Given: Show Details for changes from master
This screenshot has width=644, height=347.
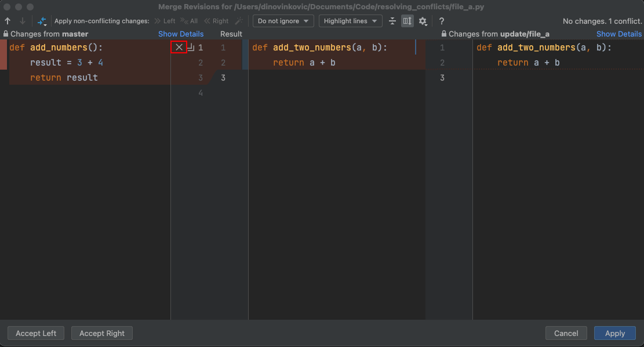Looking at the screenshot, I should (181, 34).
